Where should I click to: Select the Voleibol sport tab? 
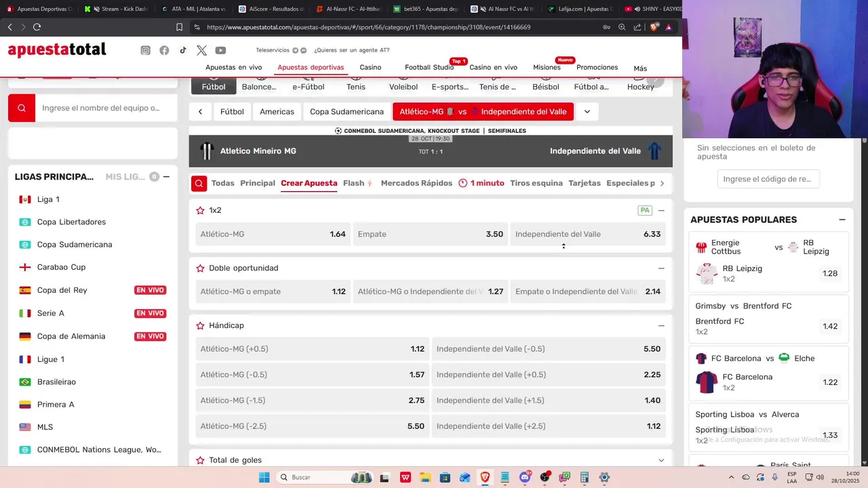point(403,86)
